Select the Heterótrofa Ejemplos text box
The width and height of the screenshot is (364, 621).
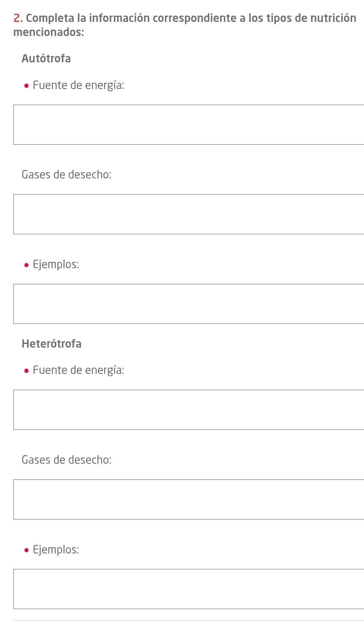pos(189,589)
